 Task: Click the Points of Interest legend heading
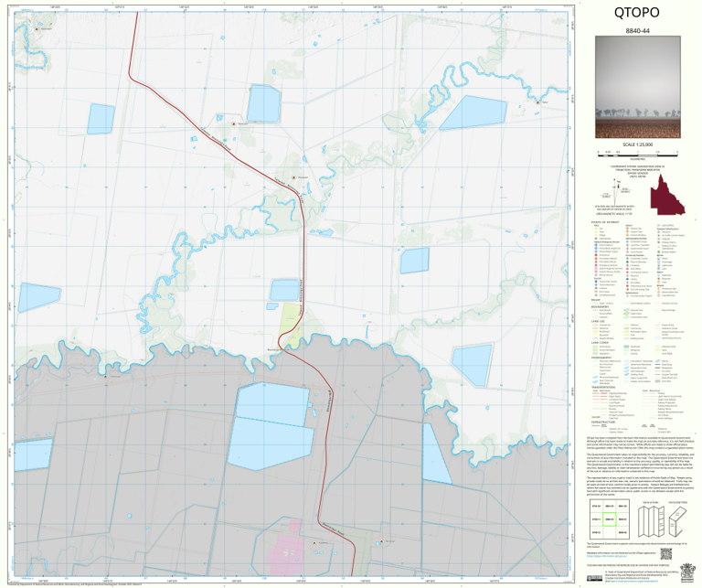pyautogui.click(x=605, y=222)
